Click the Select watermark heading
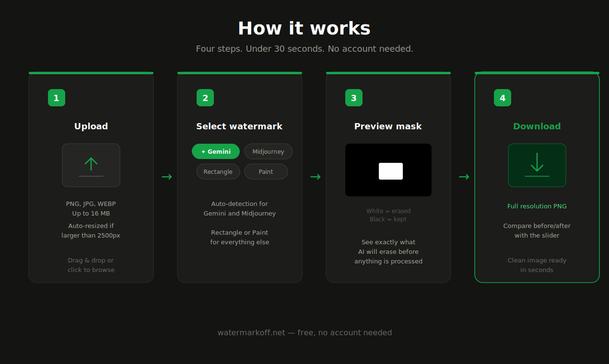 [239, 126]
